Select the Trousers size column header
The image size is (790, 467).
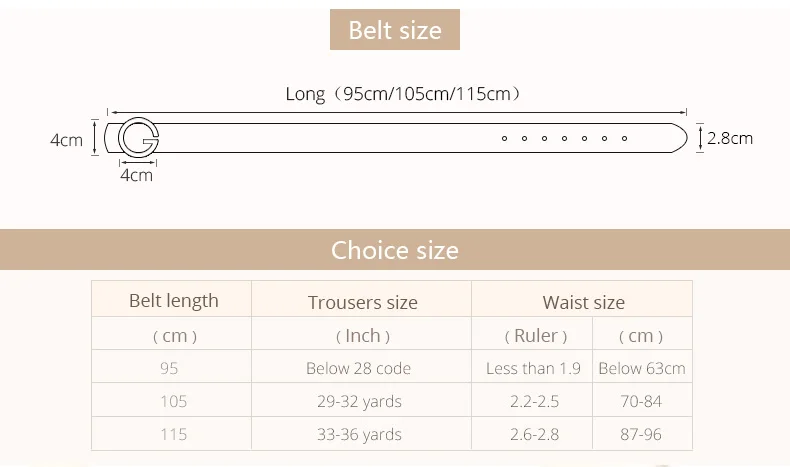coord(362,302)
